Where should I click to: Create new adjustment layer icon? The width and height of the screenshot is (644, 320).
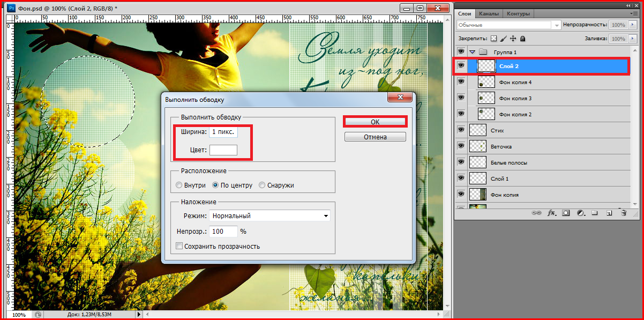click(580, 213)
